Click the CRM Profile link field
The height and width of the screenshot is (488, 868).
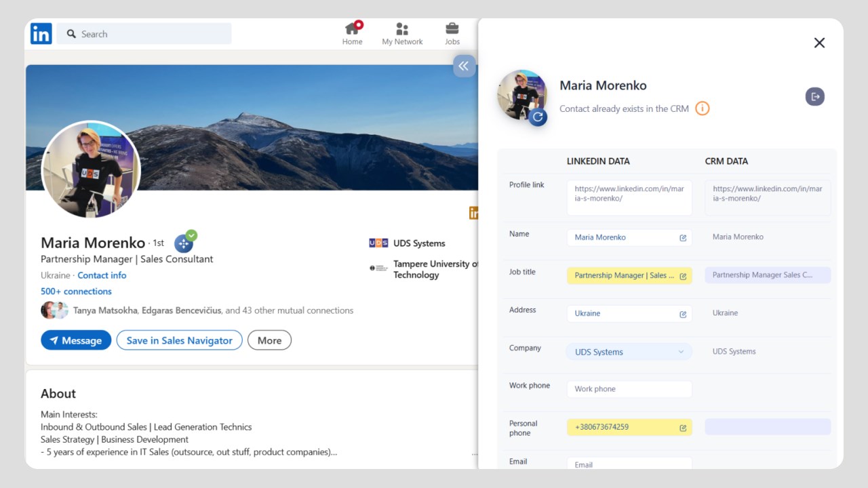click(x=768, y=198)
